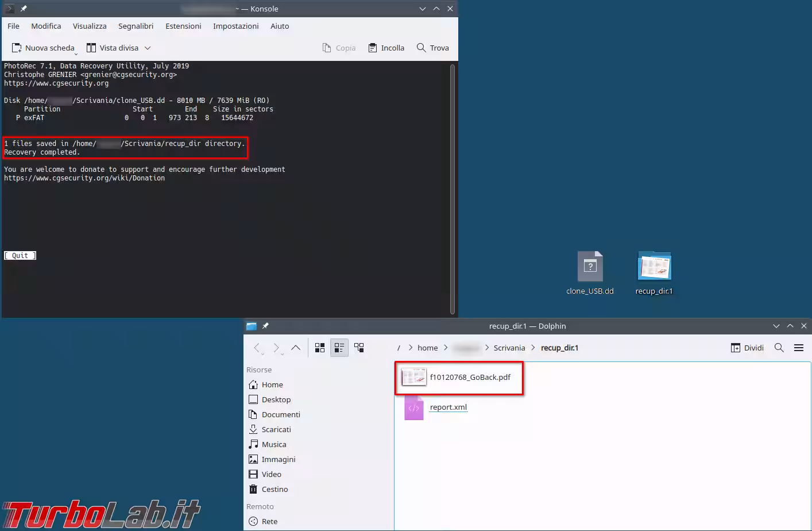
Task: Open Dolphin hamburger menu
Action: [799, 348]
